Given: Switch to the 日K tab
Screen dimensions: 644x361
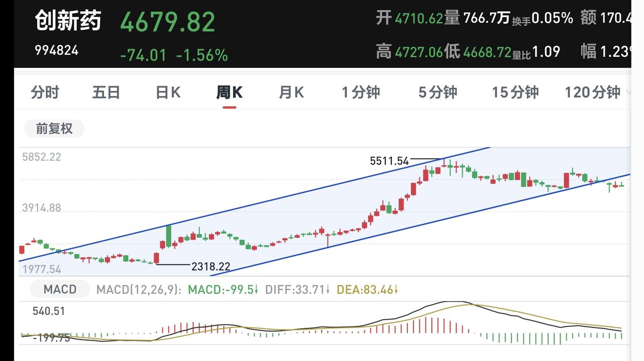Looking at the screenshot, I should (x=168, y=92).
